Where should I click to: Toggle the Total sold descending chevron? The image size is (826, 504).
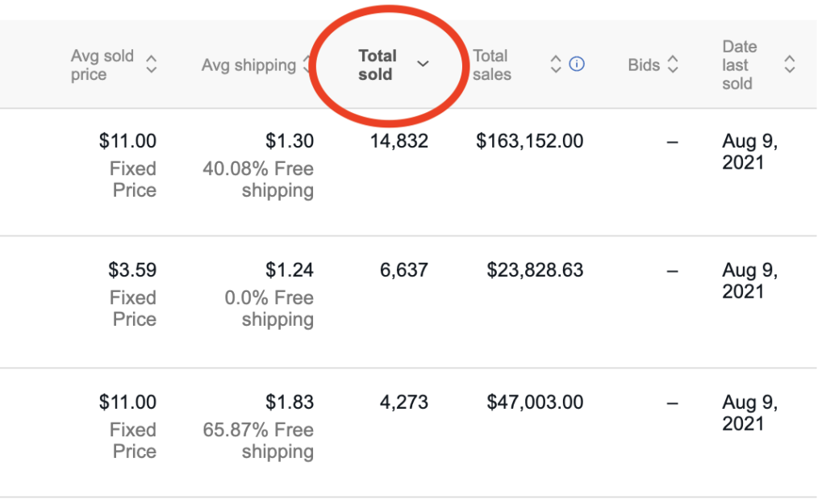[423, 65]
